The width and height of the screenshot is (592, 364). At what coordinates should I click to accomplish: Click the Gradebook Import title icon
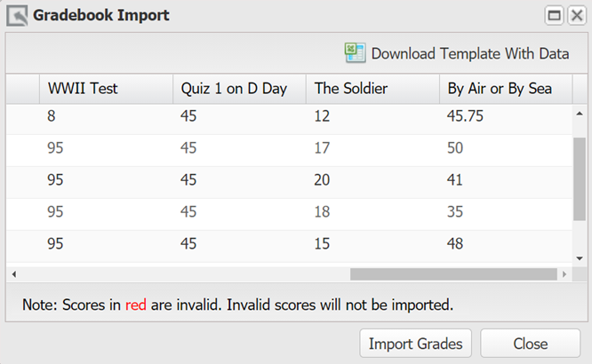tap(16, 15)
